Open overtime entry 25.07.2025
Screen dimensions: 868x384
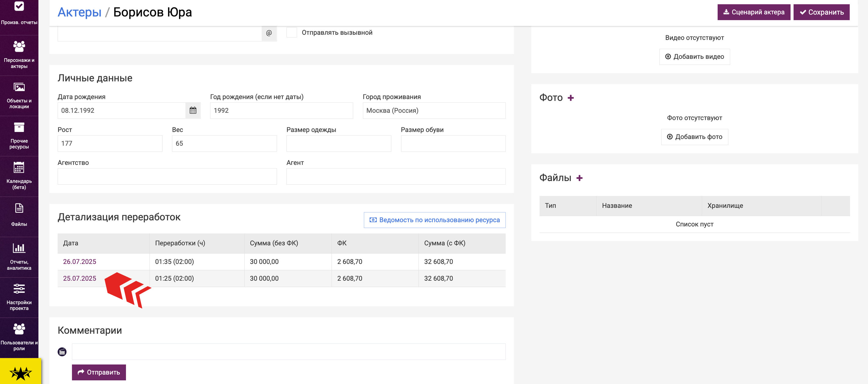tap(80, 279)
